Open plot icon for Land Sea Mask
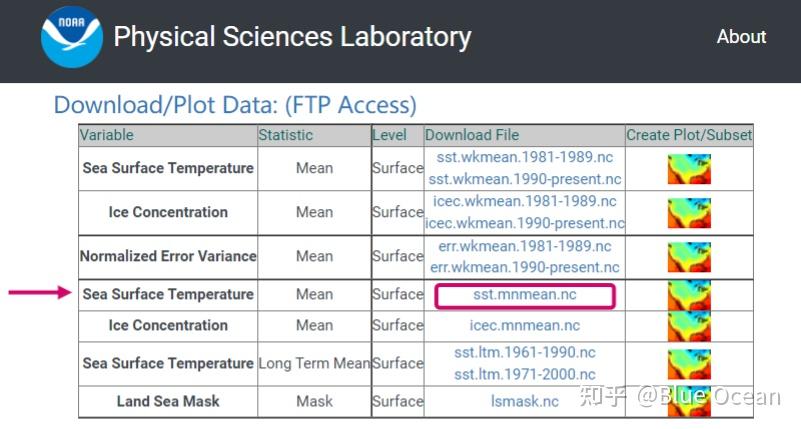 (689, 401)
